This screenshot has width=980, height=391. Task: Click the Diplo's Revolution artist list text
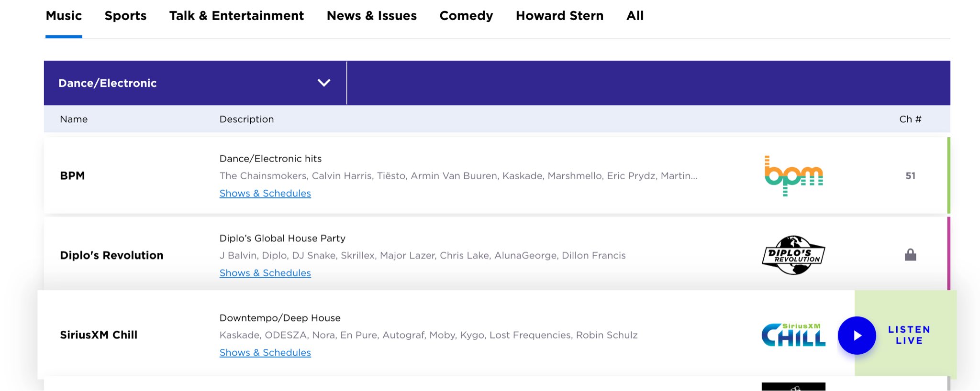pos(423,256)
